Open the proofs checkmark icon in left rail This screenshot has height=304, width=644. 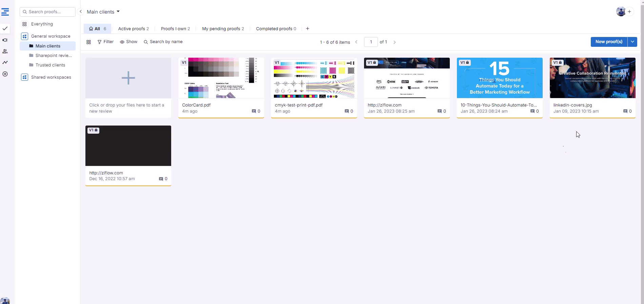[x=5, y=28]
